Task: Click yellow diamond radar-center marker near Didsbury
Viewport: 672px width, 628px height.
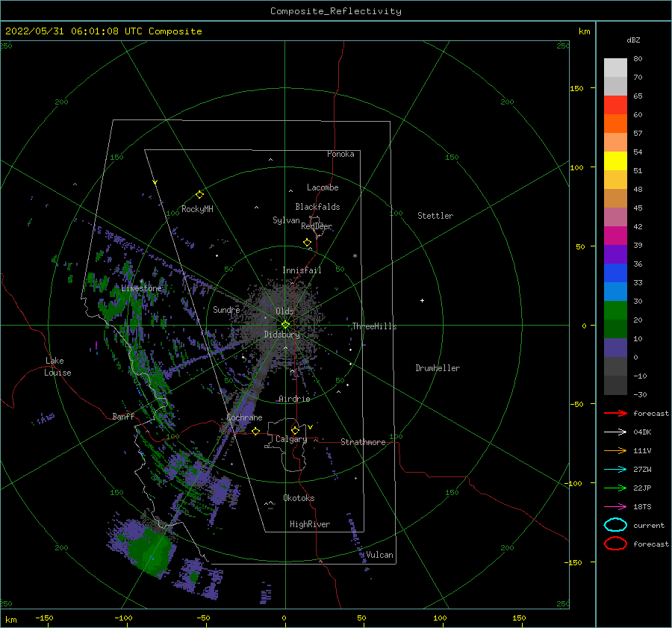Action: [x=285, y=325]
